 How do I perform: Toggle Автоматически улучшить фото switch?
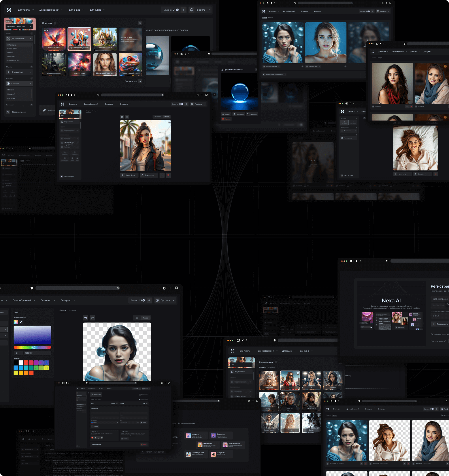[x=285, y=75]
